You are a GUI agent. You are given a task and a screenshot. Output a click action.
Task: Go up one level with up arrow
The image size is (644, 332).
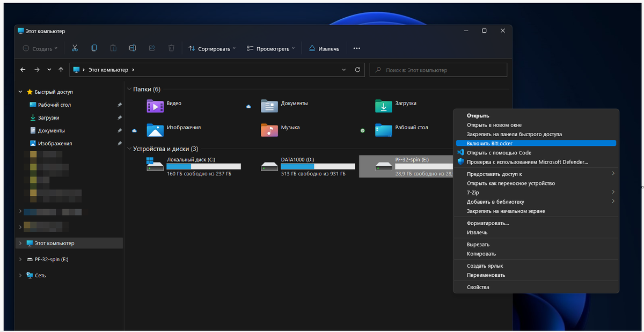coord(61,70)
